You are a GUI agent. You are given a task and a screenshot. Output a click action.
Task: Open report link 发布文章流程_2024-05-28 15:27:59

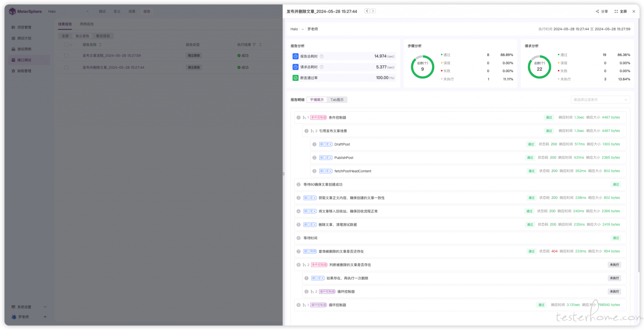click(x=112, y=56)
